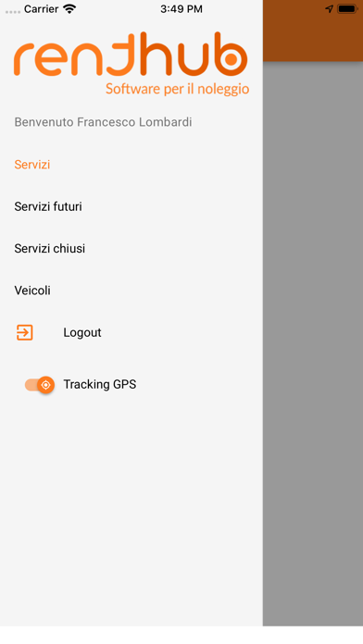Click the Benvenuto Francesco Lombardi greeting
The image size is (363, 644).
pyautogui.click(x=103, y=122)
